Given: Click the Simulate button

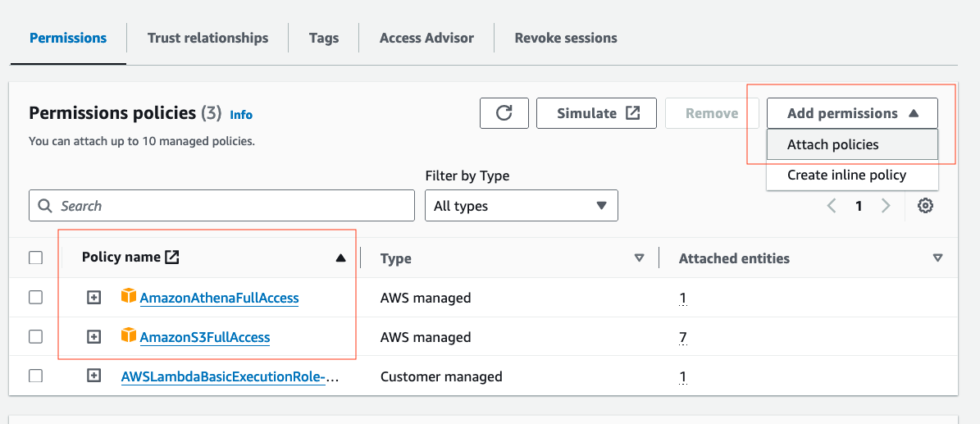Looking at the screenshot, I should (596, 113).
